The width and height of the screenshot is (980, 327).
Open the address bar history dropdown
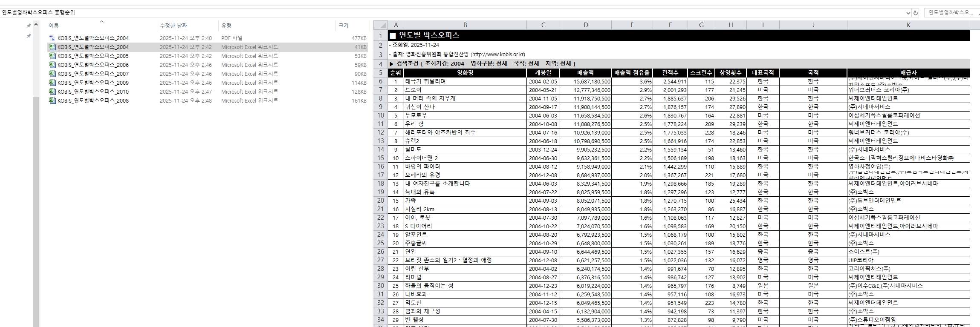pos(908,13)
